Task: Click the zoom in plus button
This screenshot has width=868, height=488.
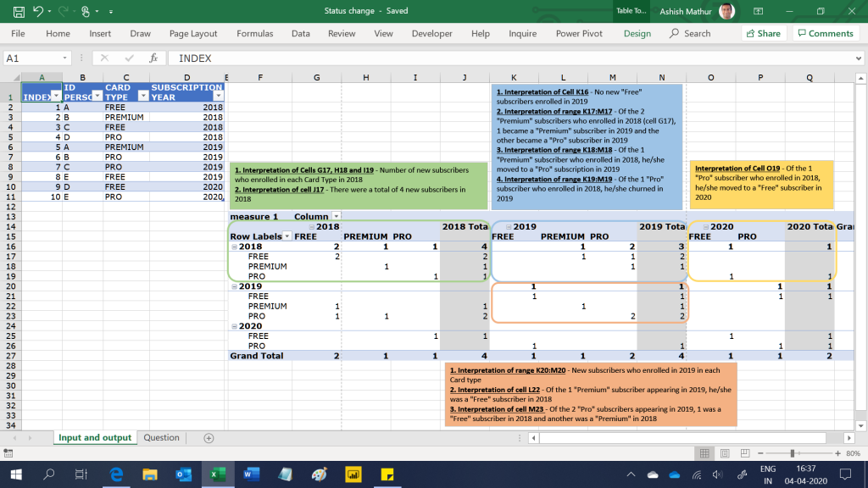Action: 837,453
